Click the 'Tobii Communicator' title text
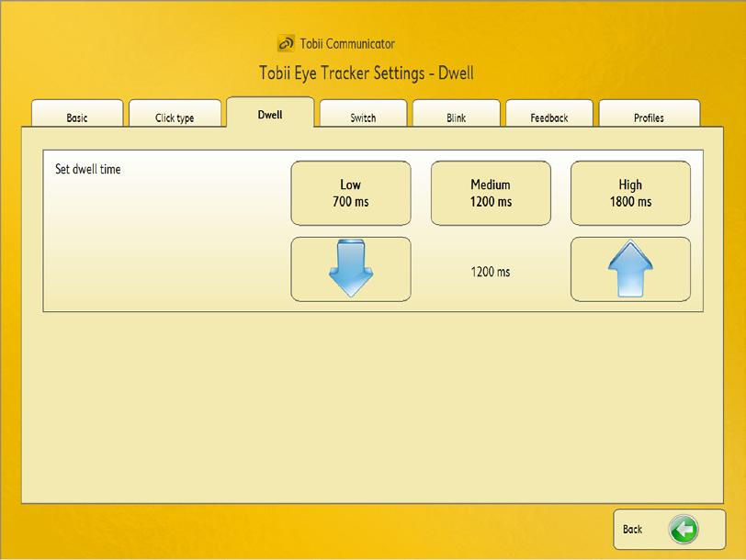Screen dimensions: 746x560 [x=347, y=44]
